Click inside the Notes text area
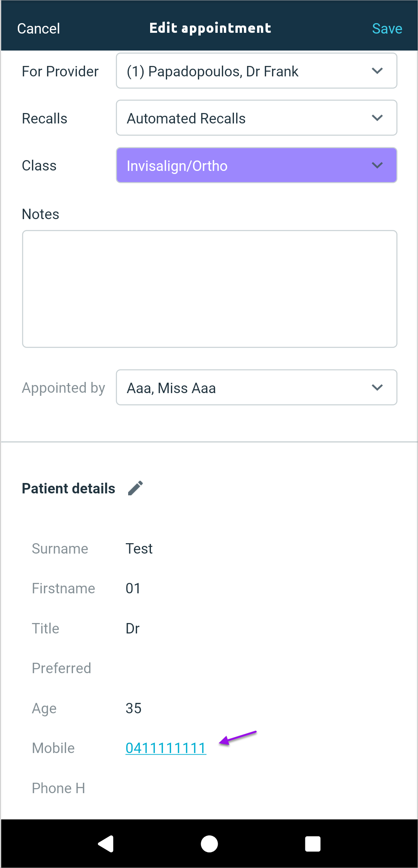The height and width of the screenshot is (868, 418). [210, 289]
